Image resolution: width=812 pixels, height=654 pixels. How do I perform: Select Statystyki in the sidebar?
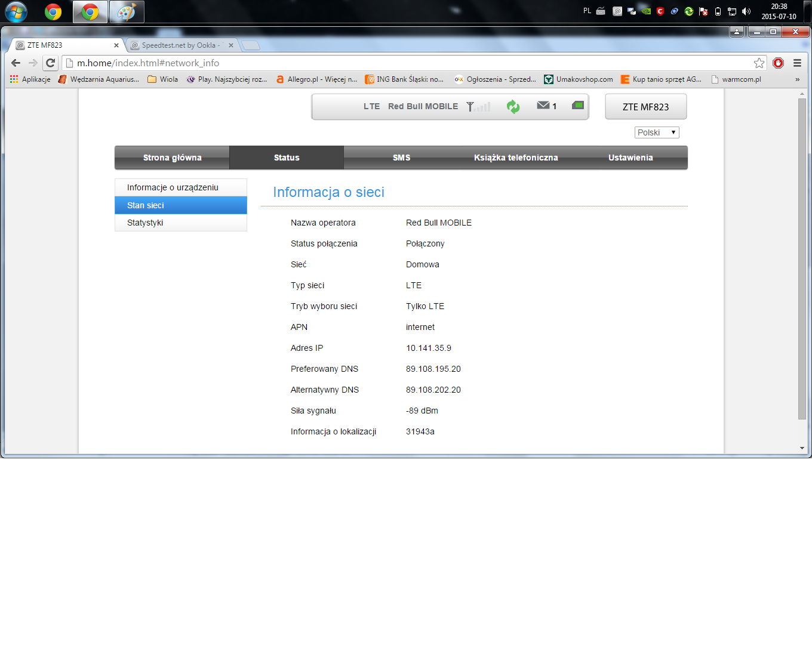145,223
